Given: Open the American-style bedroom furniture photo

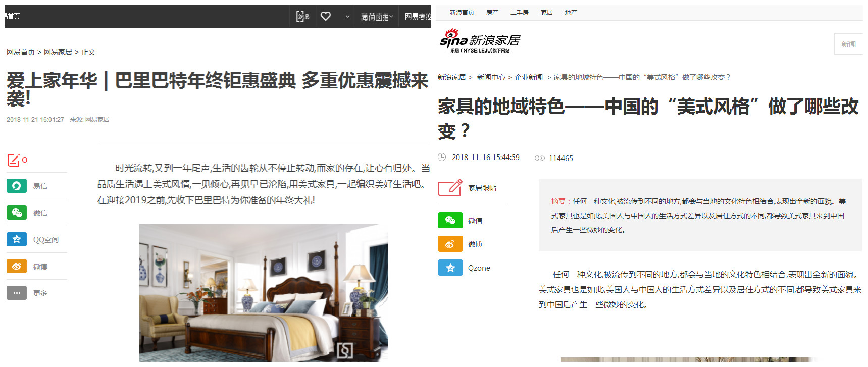Looking at the screenshot, I should click(264, 293).
